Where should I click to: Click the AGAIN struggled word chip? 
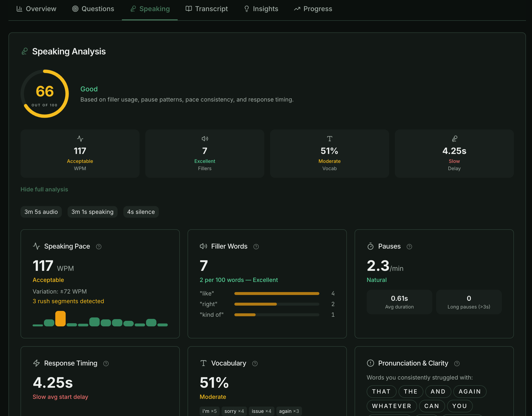pyautogui.click(x=470, y=392)
